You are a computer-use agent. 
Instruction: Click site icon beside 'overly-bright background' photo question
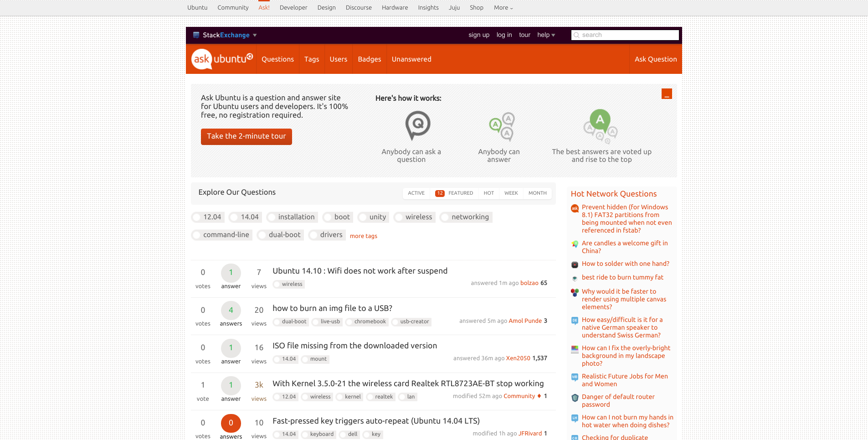point(575,349)
